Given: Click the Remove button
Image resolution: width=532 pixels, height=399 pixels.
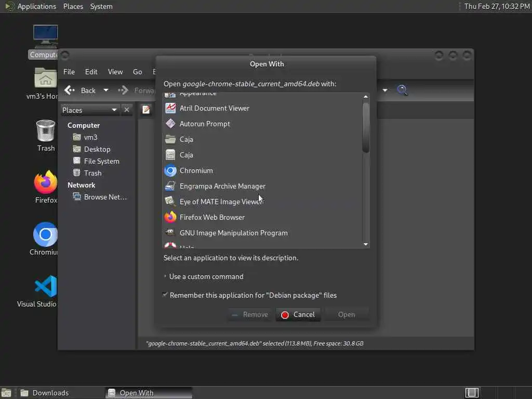Looking at the screenshot, I should click(x=250, y=314).
